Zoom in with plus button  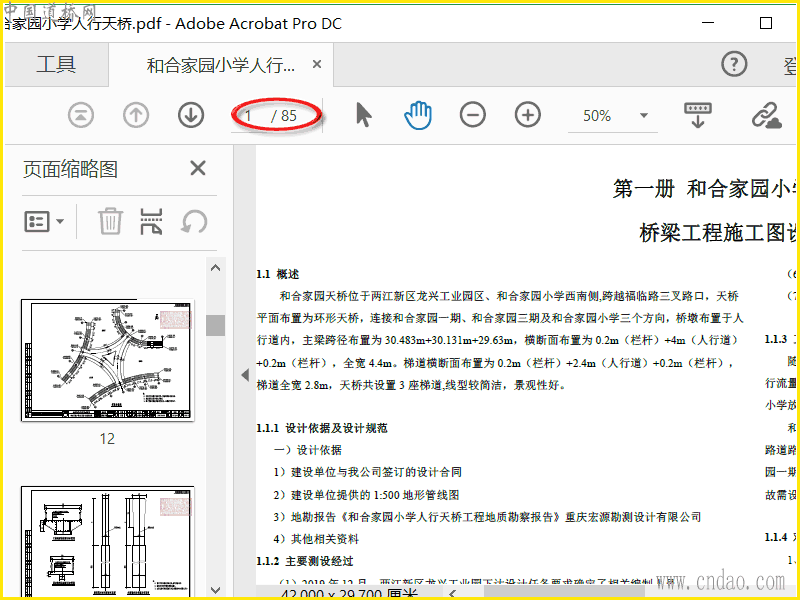coord(528,115)
